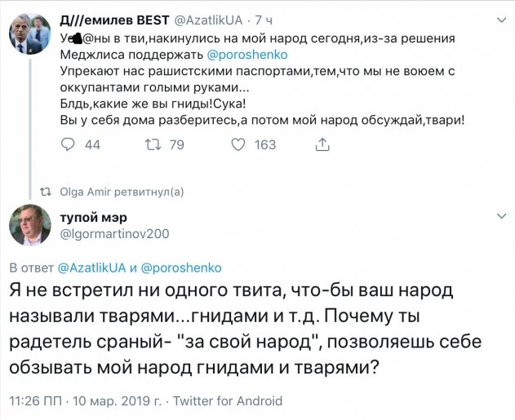Viewport: 515px width, 420px height.
Task: Click the small retweet icon beside Olga Amir
Action: [x=46, y=192]
